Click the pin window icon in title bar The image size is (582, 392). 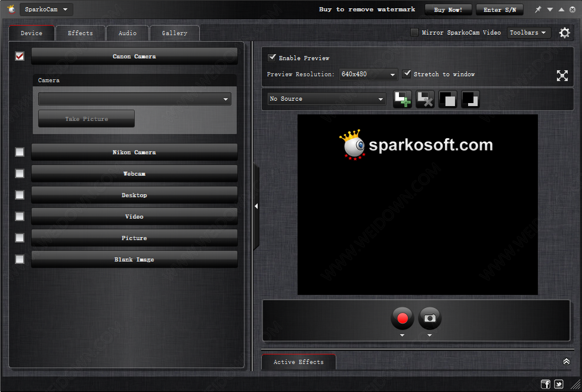click(538, 10)
